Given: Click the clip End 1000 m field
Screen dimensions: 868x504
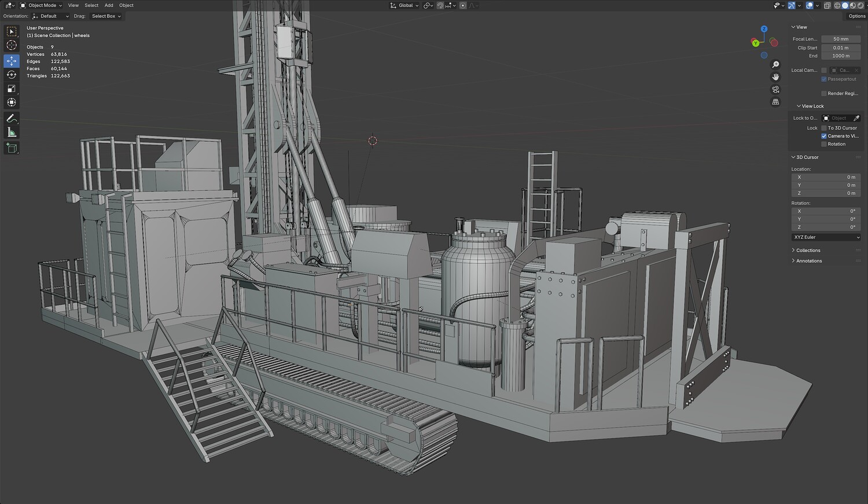Looking at the screenshot, I should (841, 56).
